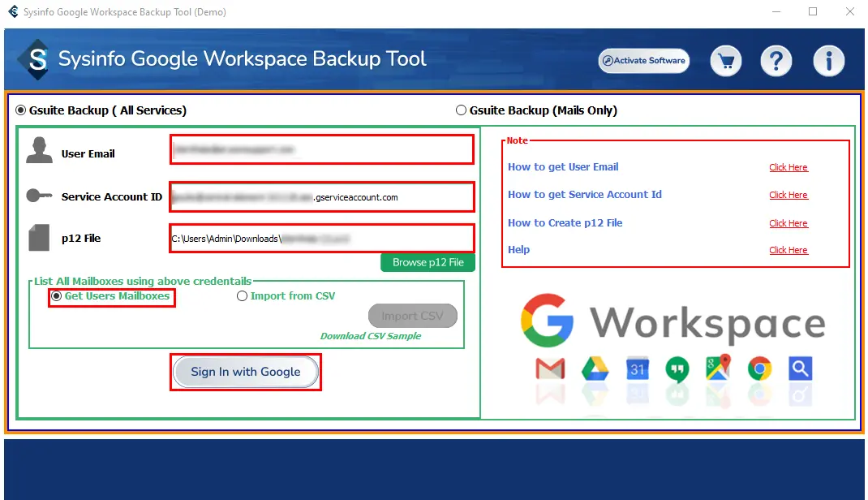Click the Google Chrome icon

pos(760,369)
